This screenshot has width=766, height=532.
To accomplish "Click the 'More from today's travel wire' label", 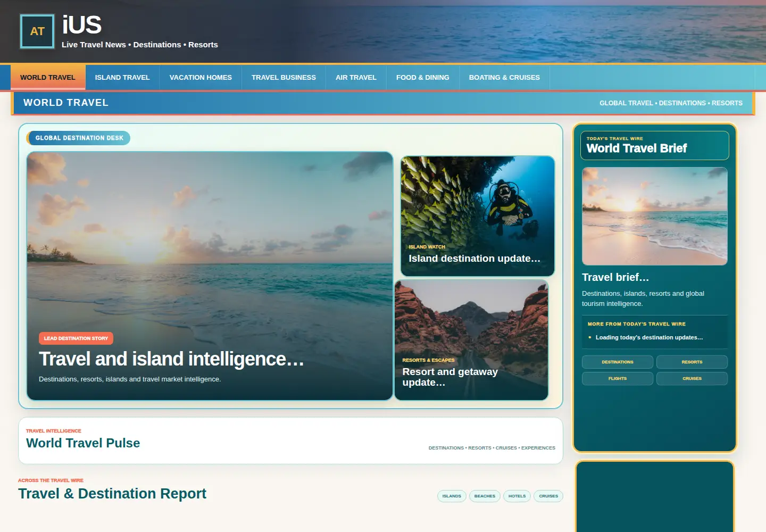I will pyautogui.click(x=637, y=324).
